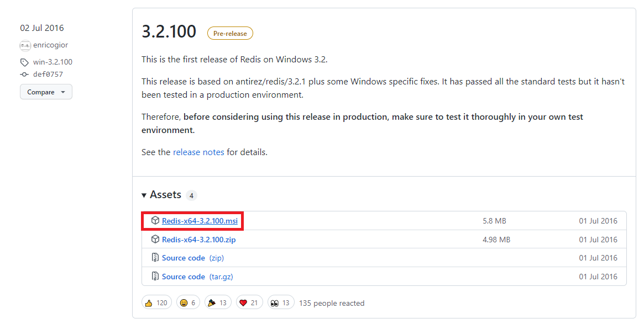644x324 pixels.
Task: Click the 02 Jul 2016 release date
Action: (x=42, y=28)
